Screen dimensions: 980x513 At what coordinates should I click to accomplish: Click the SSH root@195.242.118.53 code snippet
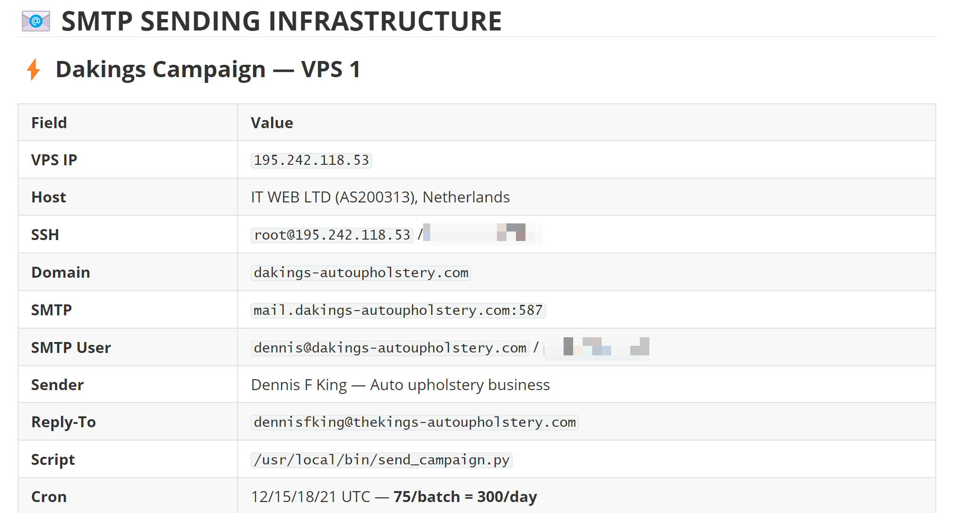(332, 235)
